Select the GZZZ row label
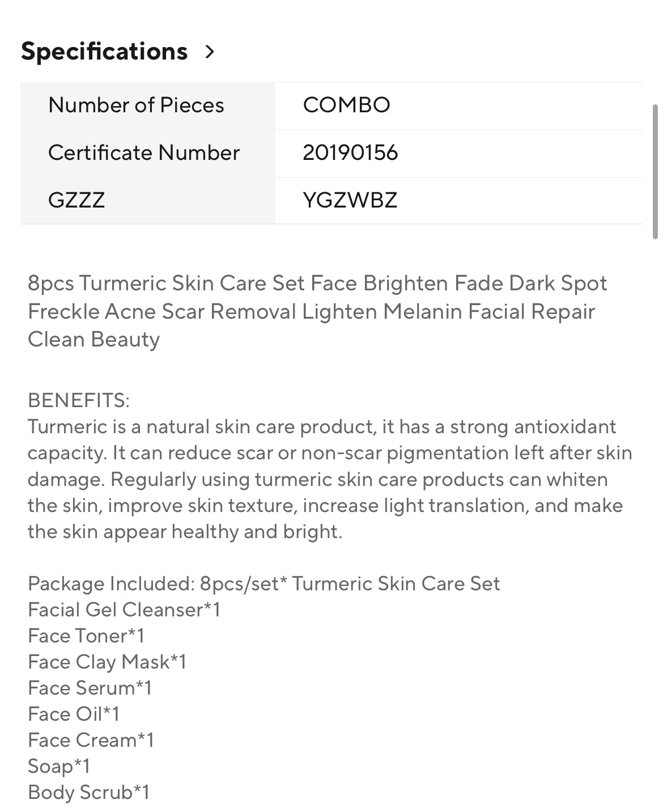Image resolution: width=663 pixels, height=812 pixels. point(76,200)
